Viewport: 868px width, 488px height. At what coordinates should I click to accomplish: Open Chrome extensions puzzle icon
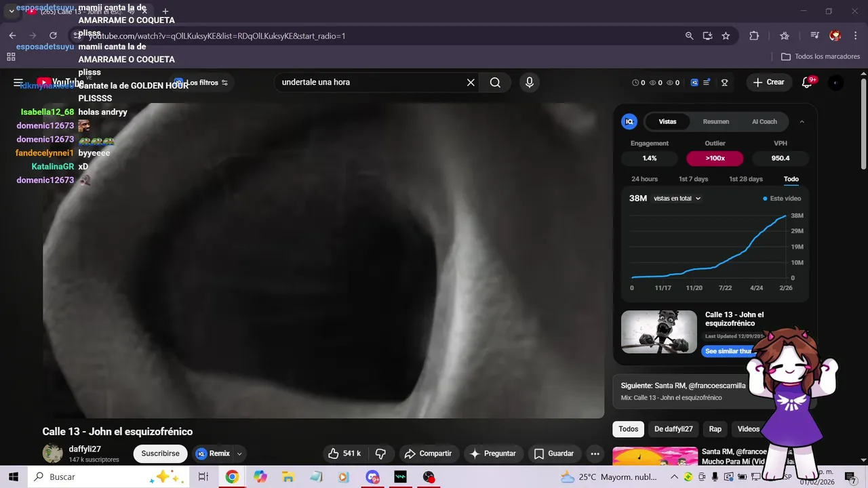point(754,36)
